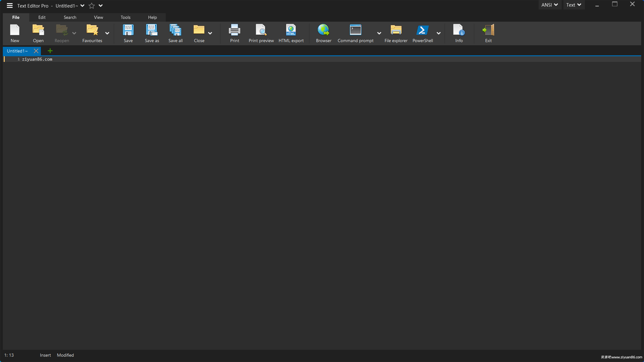Open the Text highlighter dropdown

coord(573,5)
